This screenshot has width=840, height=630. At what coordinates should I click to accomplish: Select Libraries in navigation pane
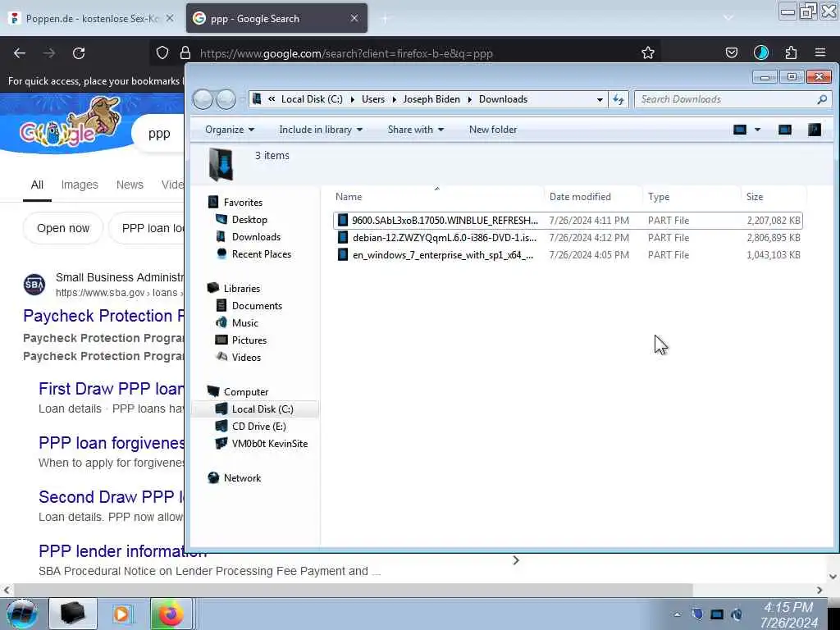242,288
